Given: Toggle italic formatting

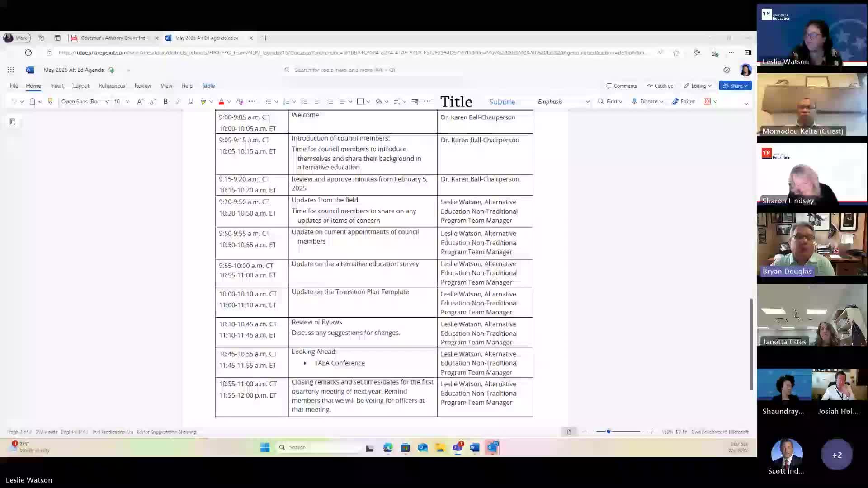Looking at the screenshot, I should pyautogui.click(x=178, y=102).
